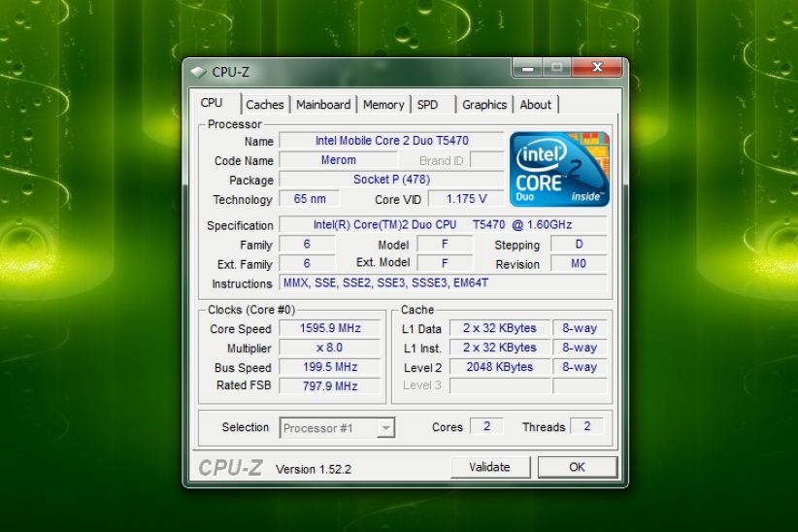This screenshot has height=532, width=798.
Task: Click the Specification field with T5470 @ 1.60GHz
Action: [443, 224]
